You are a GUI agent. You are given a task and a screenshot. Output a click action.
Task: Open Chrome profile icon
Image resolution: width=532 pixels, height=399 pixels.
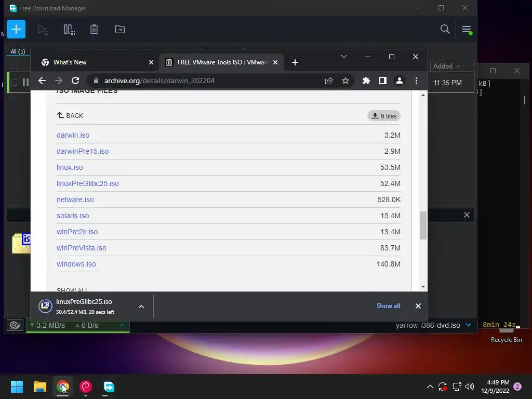click(400, 81)
